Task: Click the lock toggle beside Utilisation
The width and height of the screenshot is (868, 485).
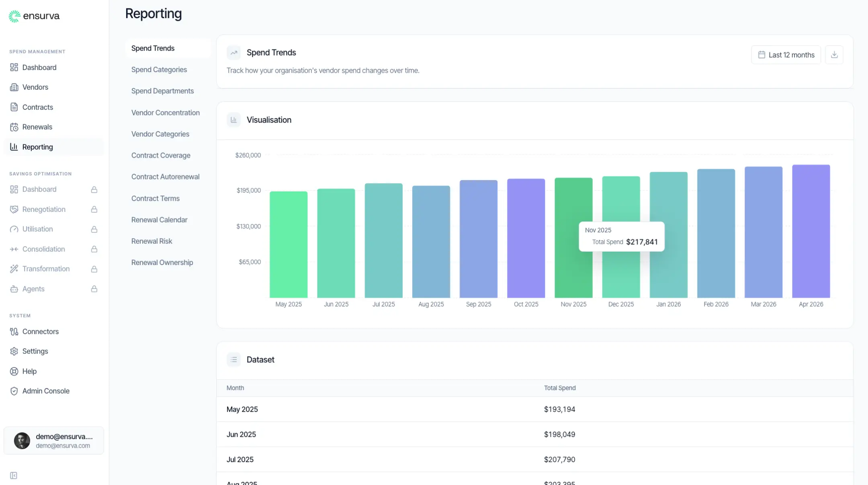Action: point(94,229)
